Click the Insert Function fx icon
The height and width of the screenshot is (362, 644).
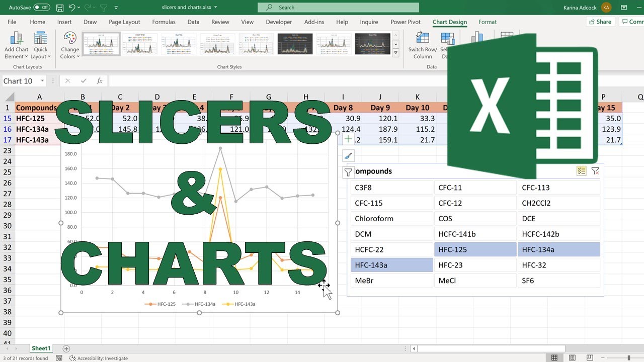click(x=100, y=81)
